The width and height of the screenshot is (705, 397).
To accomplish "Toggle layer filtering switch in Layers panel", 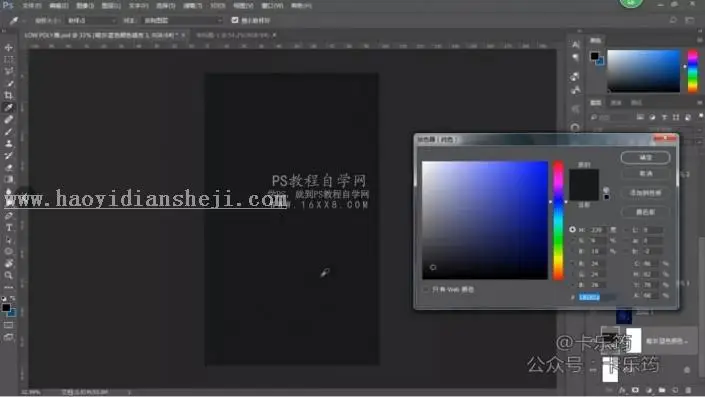I will pyautogui.click(x=701, y=117).
